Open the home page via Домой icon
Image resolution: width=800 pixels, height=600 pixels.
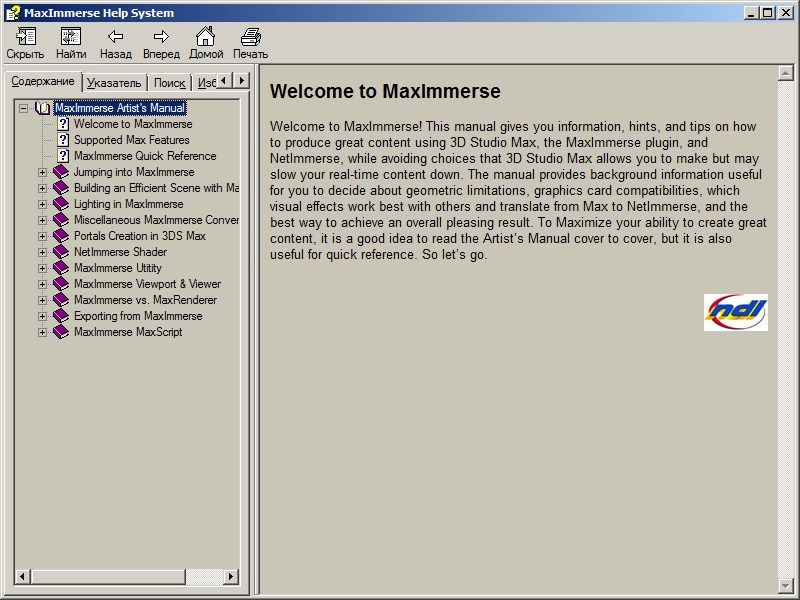(x=206, y=36)
